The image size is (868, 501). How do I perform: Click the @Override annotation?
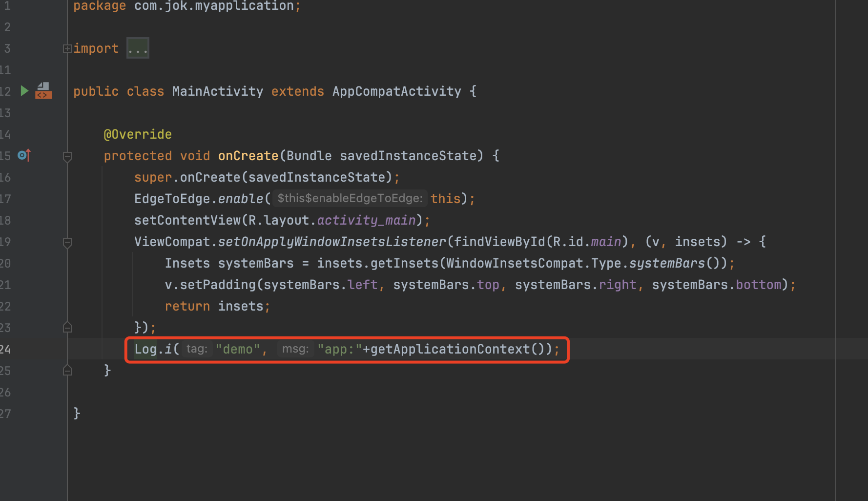click(x=138, y=134)
